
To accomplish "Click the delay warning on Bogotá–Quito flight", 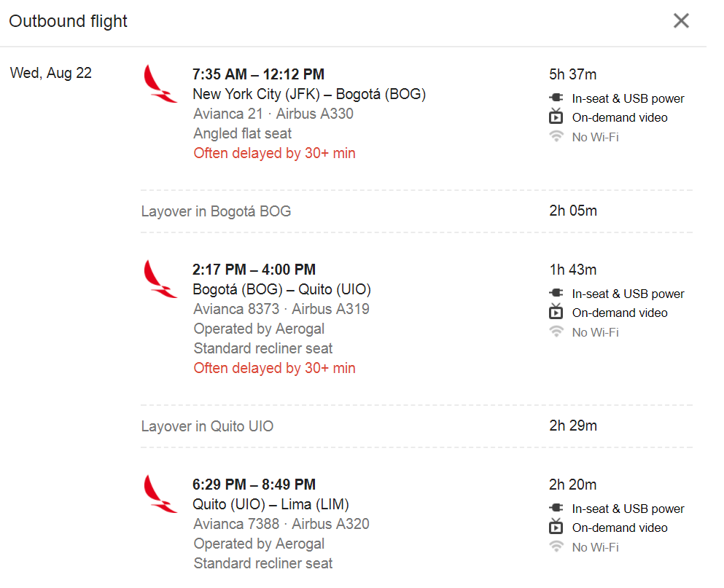I will [274, 368].
